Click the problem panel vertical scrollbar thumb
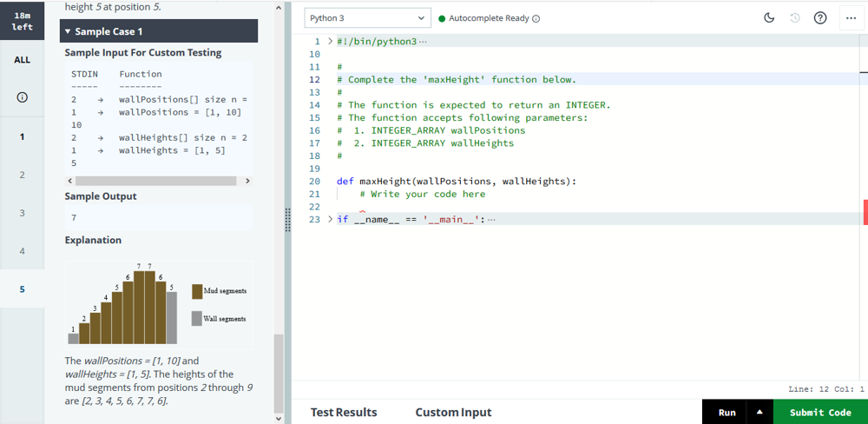Viewport: 868px width, 424px height. pyautogui.click(x=279, y=373)
